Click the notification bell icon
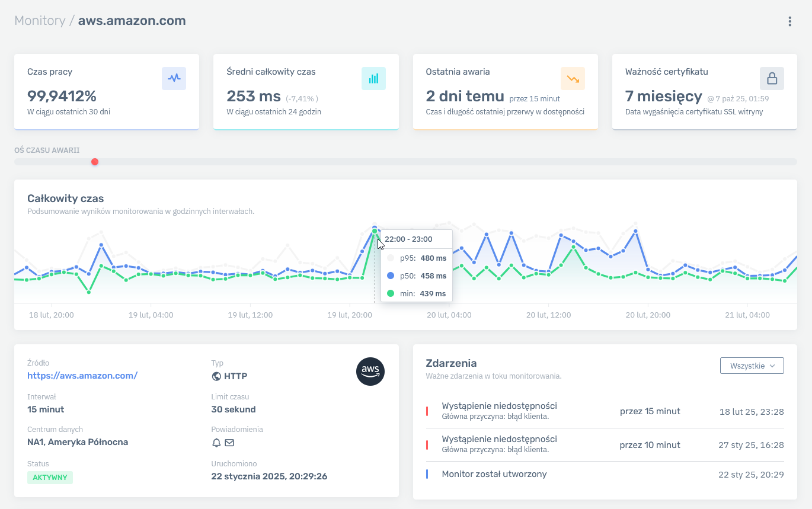Screen dimensions: 812x509 point(216,443)
